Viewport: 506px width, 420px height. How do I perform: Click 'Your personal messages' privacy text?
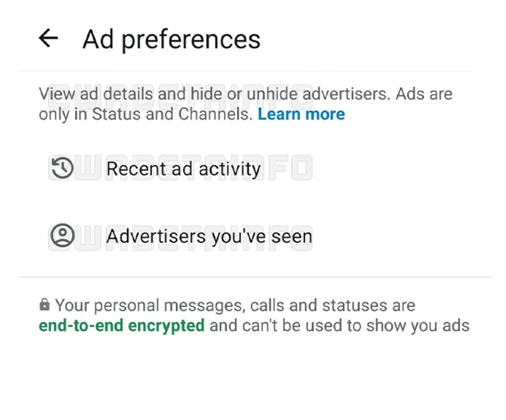(x=150, y=305)
